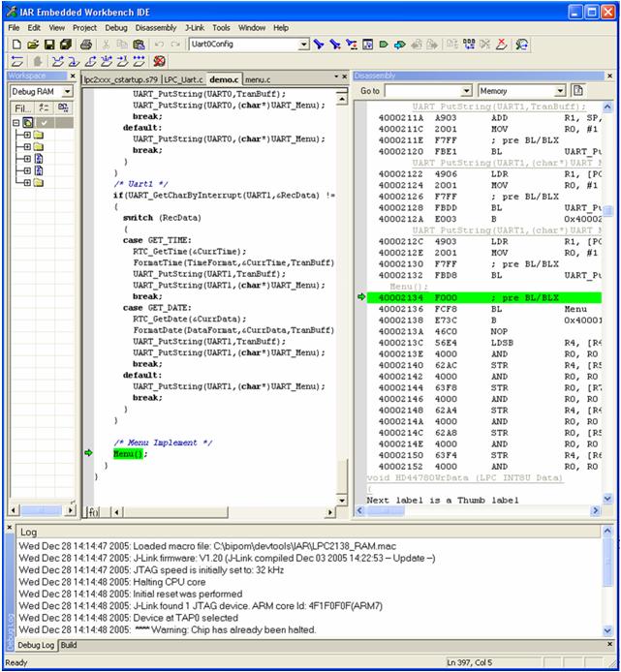The width and height of the screenshot is (621, 672).
Task: Switch to the LPC_Uart.c tab
Action: [183, 79]
